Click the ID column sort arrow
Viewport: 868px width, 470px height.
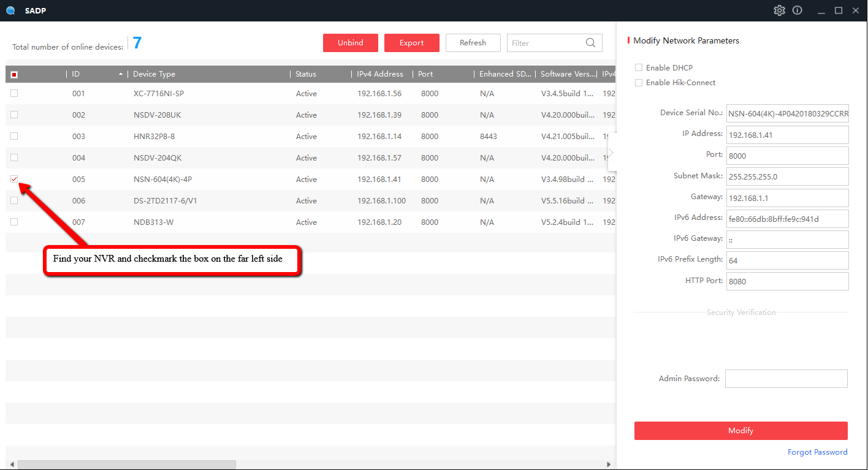click(x=121, y=74)
